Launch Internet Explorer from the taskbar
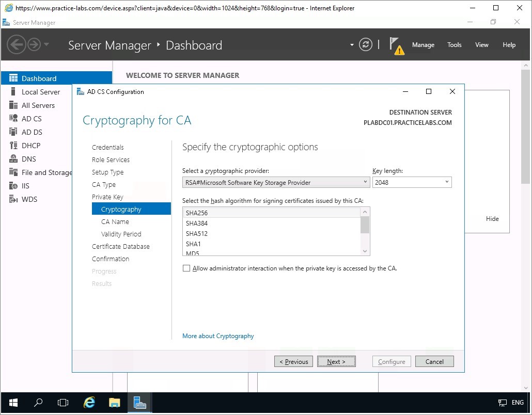532x415 pixels. click(x=89, y=403)
